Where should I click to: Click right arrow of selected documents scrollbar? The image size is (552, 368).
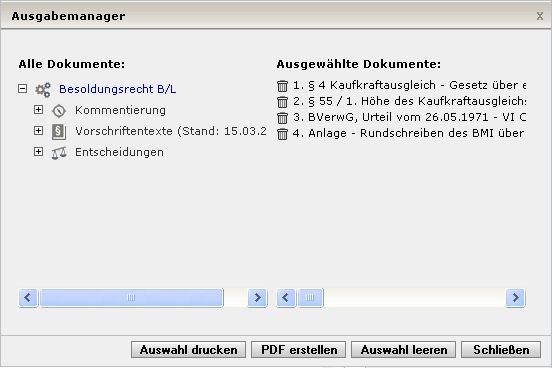(515, 298)
